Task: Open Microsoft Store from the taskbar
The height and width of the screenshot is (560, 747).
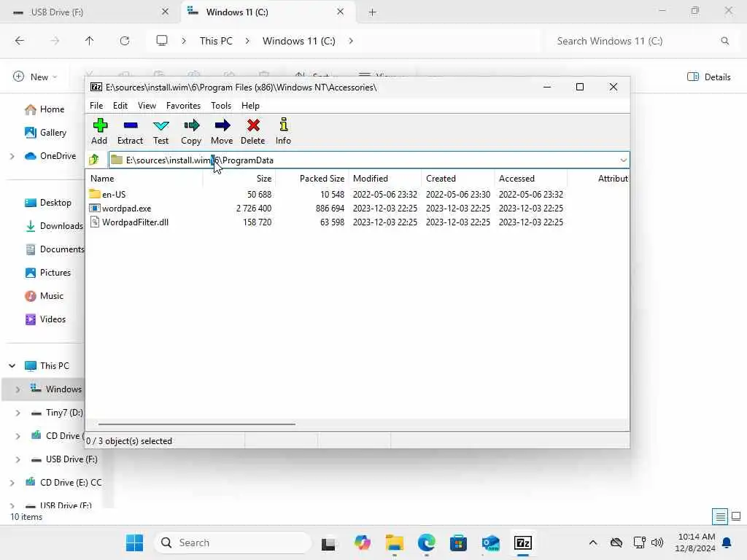Action: click(458, 542)
